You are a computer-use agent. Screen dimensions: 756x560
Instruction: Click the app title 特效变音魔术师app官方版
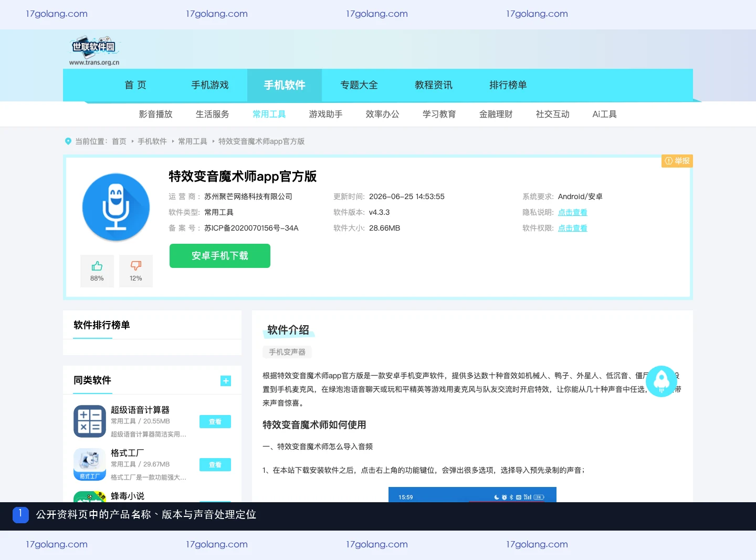tap(243, 177)
